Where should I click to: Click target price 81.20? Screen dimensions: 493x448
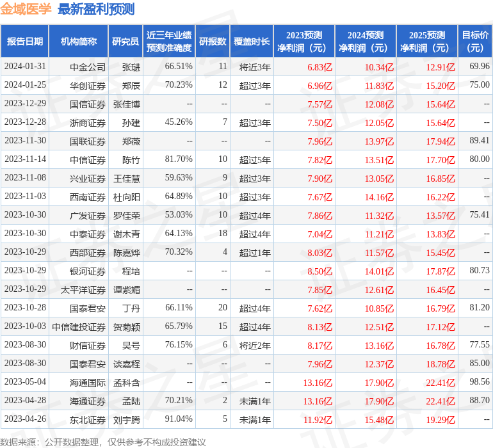pos(480,307)
